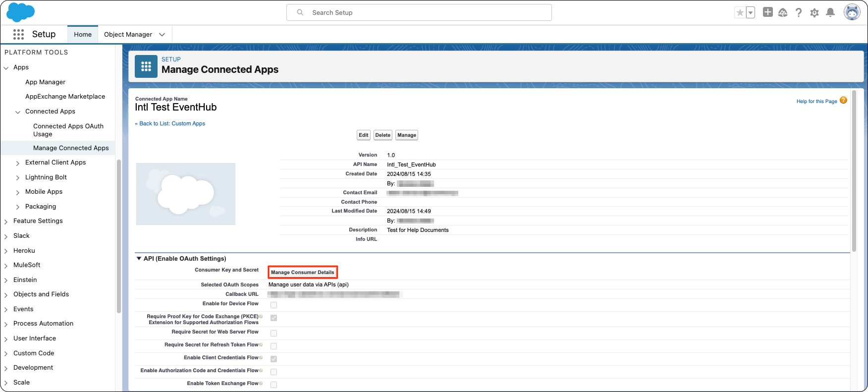Screen dimensions: 868x392
Task: Open the user profile avatar
Action: (852, 12)
